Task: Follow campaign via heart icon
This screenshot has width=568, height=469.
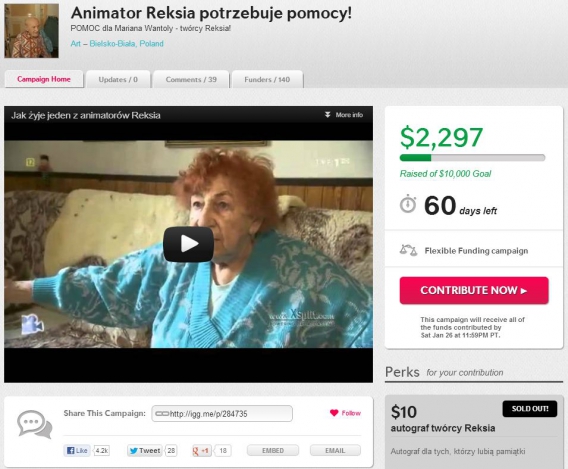Action: (334, 413)
